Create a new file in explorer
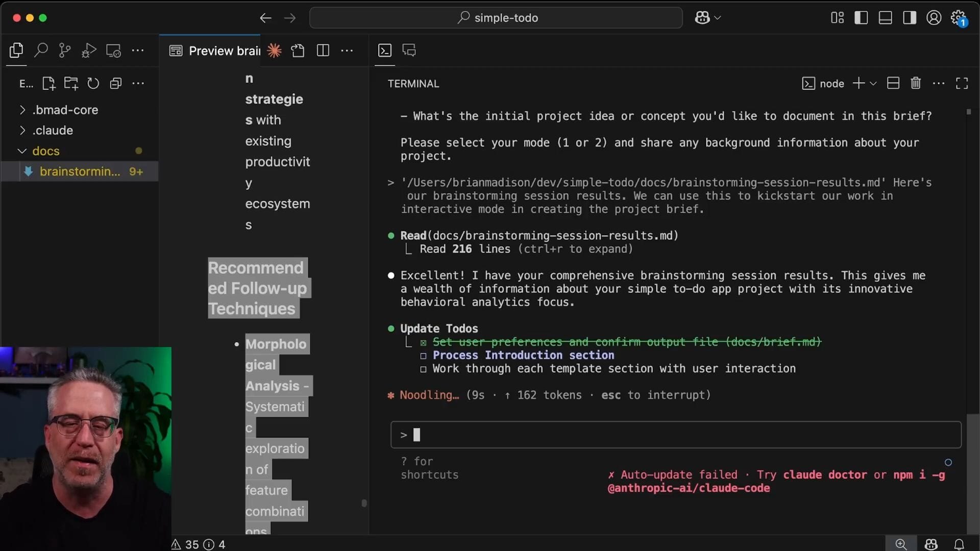980x551 pixels. click(x=48, y=83)
